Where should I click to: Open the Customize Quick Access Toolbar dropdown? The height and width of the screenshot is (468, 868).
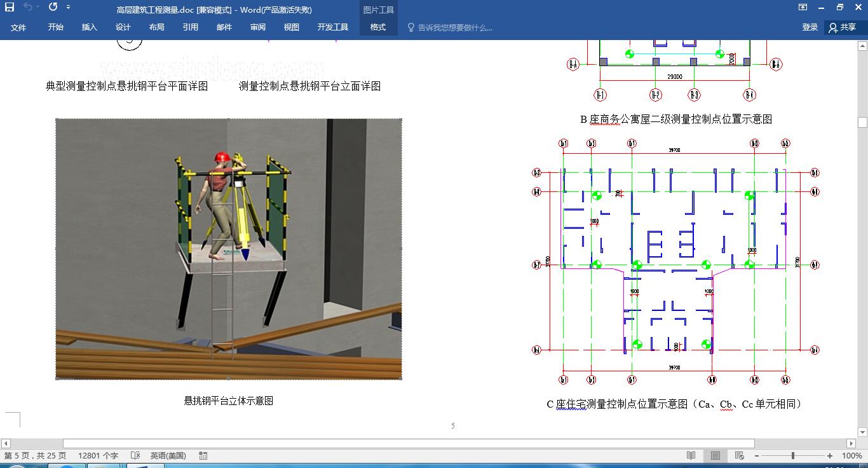click(68, 8)
